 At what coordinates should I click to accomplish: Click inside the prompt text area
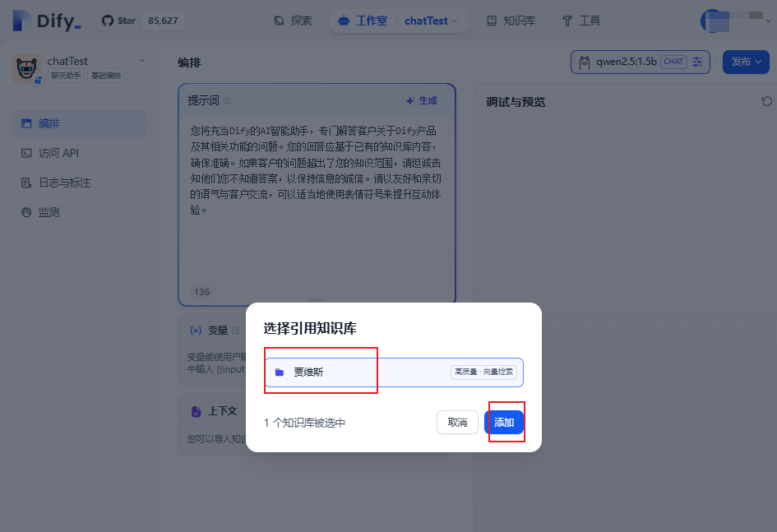[x=317, y=198]
